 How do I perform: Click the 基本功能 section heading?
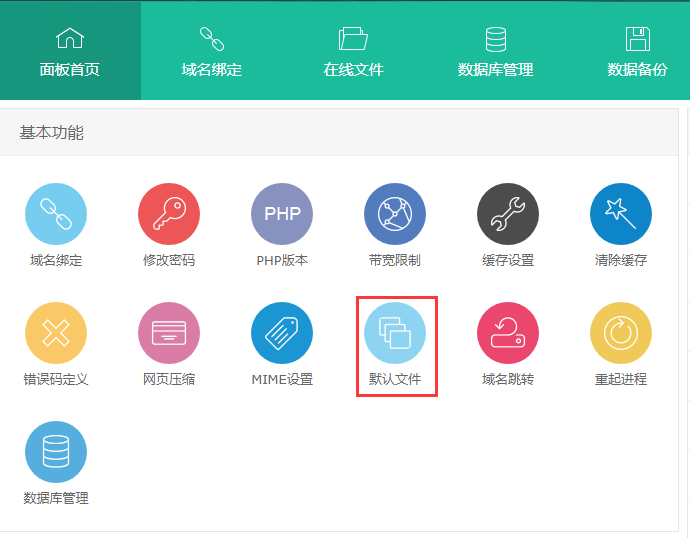coord(51,132)
